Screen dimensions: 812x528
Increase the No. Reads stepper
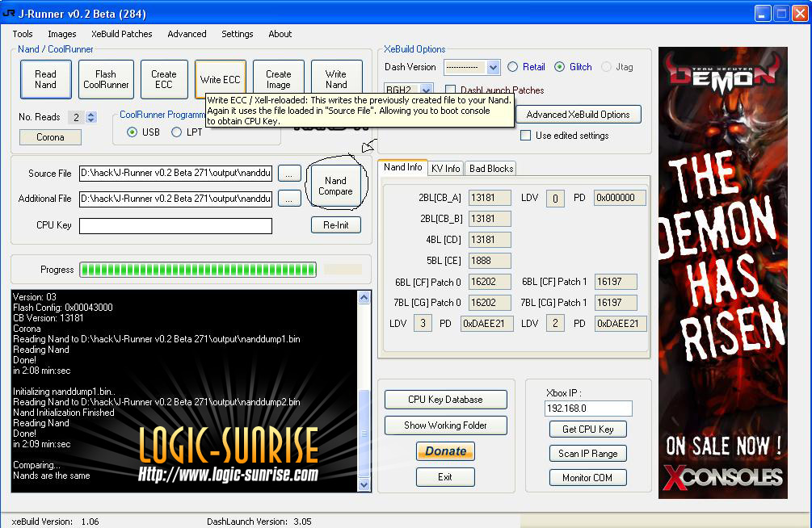[x=91, y=114]
